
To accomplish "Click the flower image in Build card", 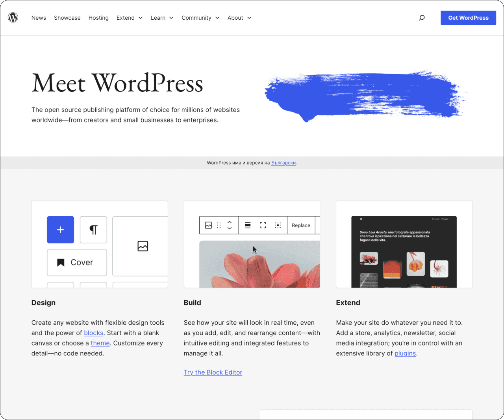I will (260, 264).
